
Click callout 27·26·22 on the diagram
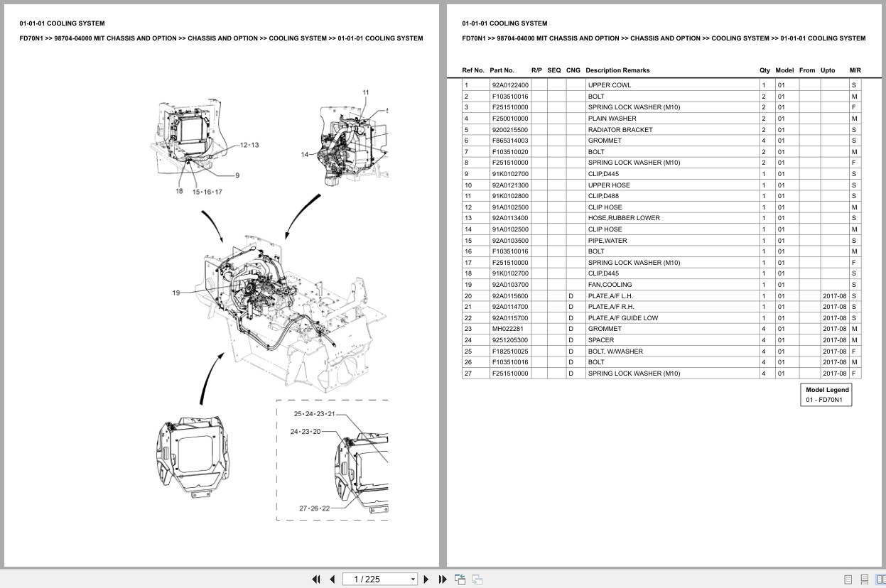pos(315,508)
